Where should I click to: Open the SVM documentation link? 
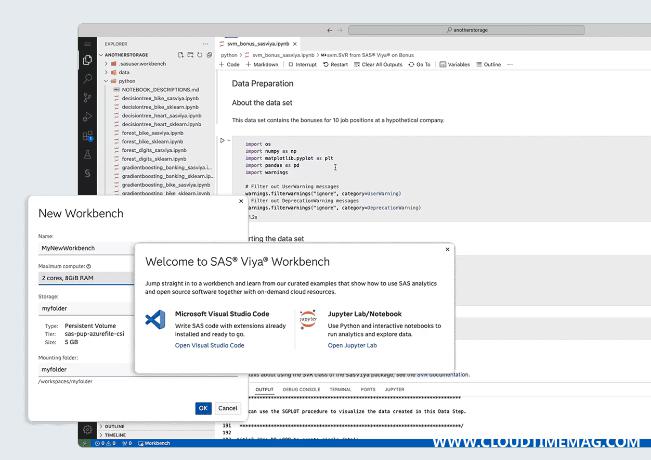(x=443, y=374)
